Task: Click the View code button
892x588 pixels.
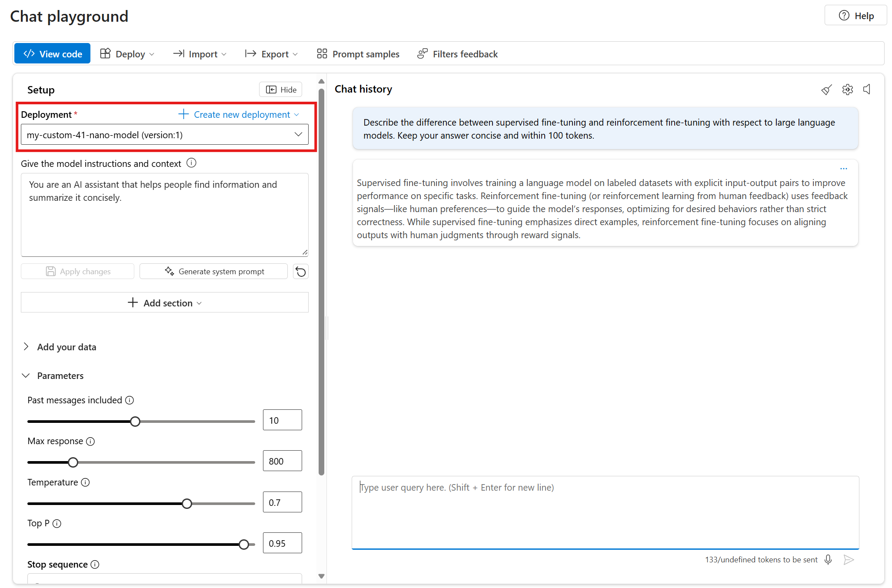Action: [52, 54]
